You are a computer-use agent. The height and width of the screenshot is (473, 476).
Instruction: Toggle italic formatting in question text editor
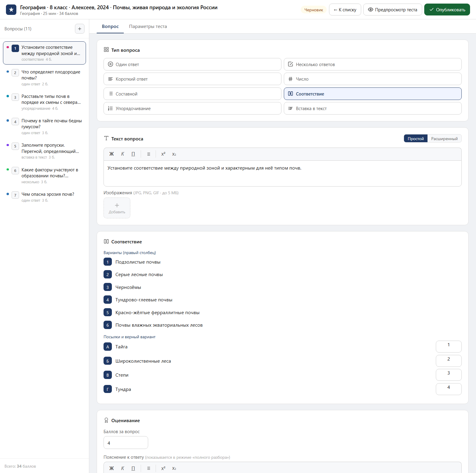pos(123,154)
